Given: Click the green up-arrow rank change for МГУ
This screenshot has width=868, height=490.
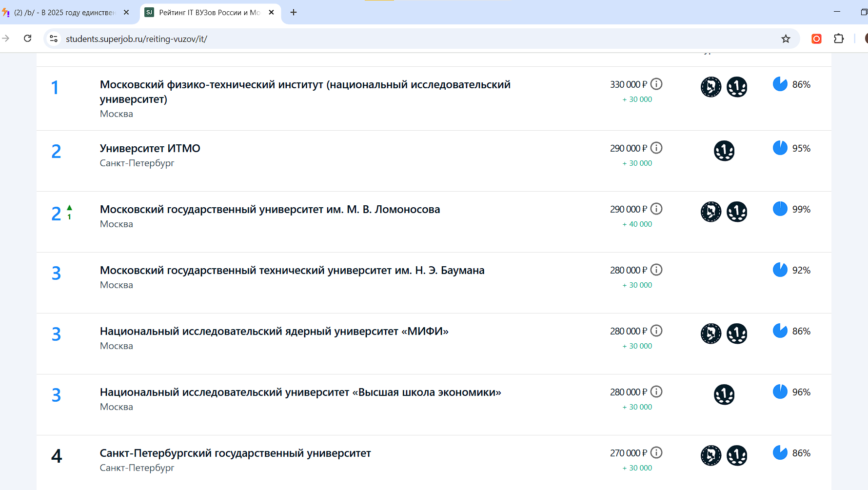Looking at the screenshot, I should tap(69, 208).
